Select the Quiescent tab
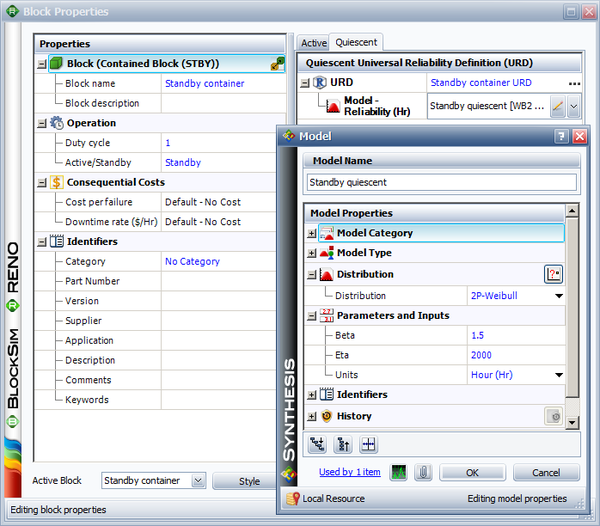Image resolution: width=600 pixels, height=526 pixels. pyautogui.click(x=356, y=43)
